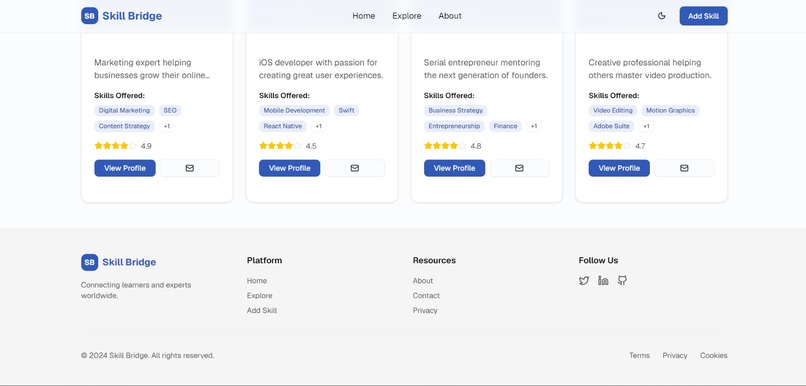Image resolution: width=806 pixels, height=386 pixels.
Task: Select the Content Strategy skill tag
Action: tap(124, 126)
